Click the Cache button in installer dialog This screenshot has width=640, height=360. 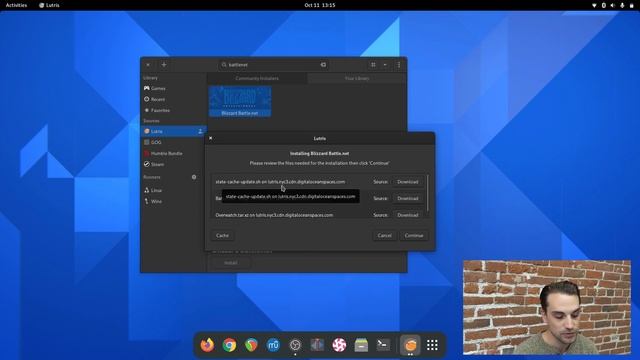[222, 236]
